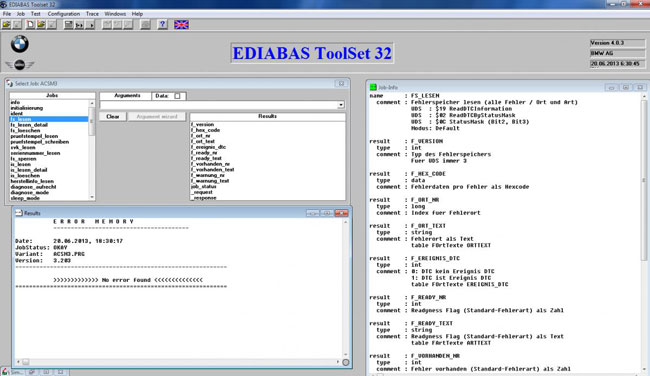This screenshot has height=376, width=650.
Task: Select the 'is_loeschen' job
Action: (25, 175)
